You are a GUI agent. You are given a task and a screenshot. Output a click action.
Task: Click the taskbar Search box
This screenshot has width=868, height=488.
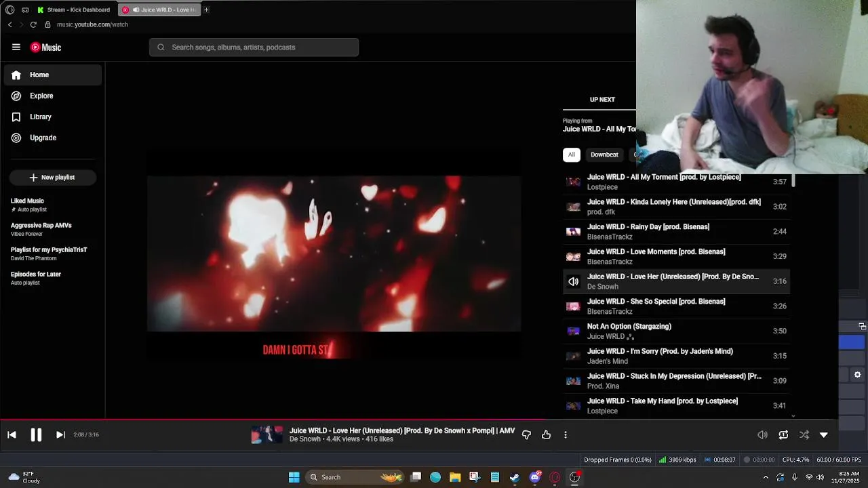point(354,477)
